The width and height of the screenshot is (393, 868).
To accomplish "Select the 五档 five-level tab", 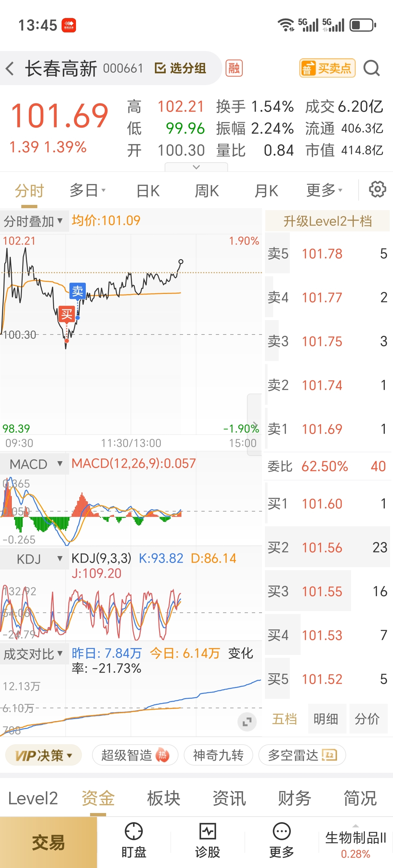I will click(x=285, y=719).
